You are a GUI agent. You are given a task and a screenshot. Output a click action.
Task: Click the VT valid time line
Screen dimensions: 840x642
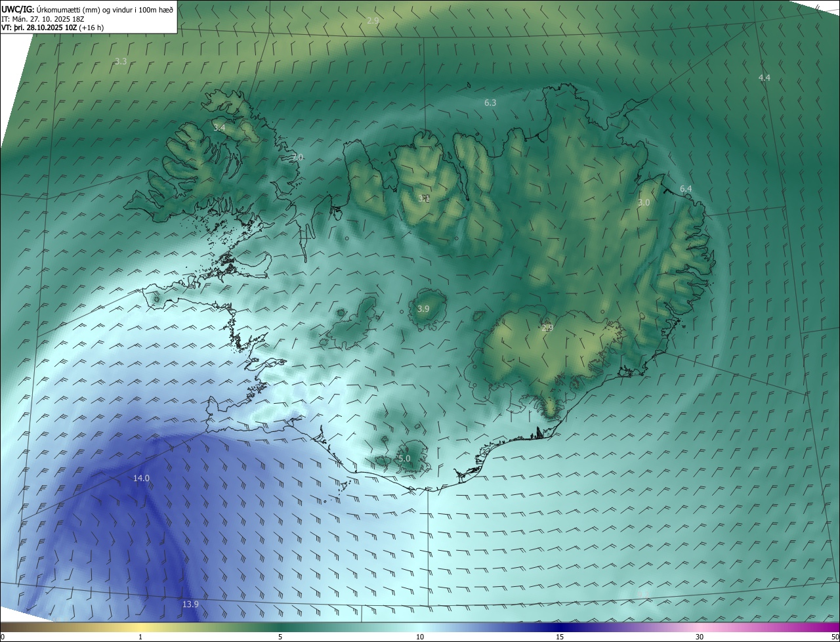tap(52, 28)
